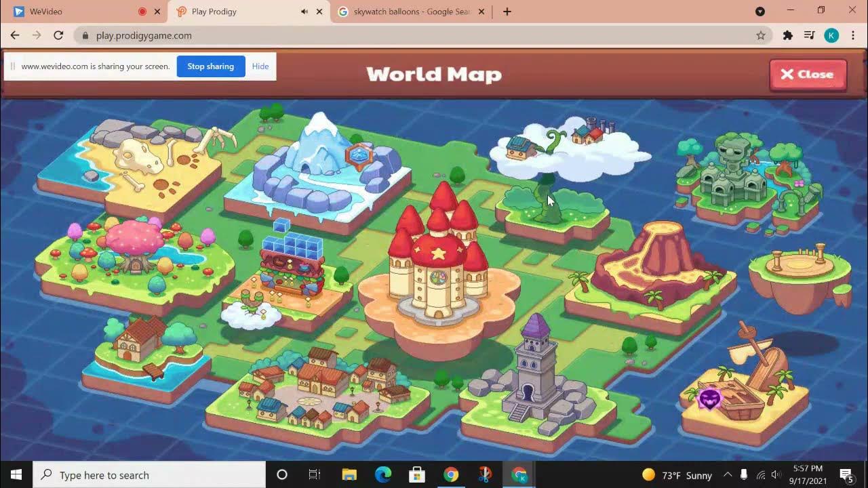The width and height of the screenshot is (868, 488).
Task: Travel to the lava volcano island
Action: coord(650,278)
